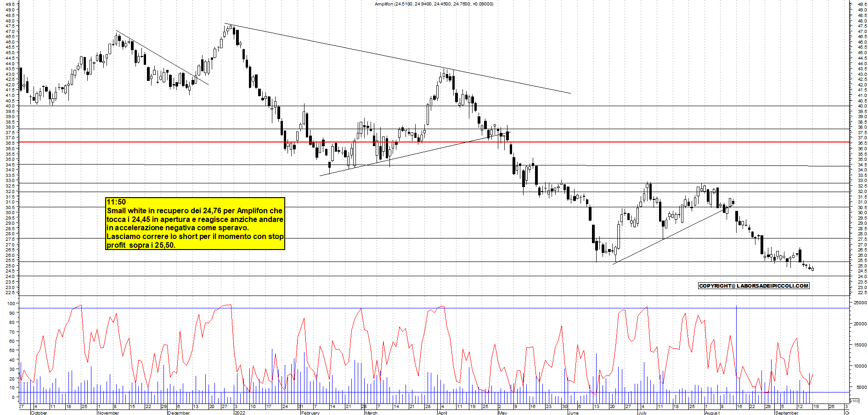Click the 'x100' volume multiplier label
Image resolution: width=868 pixels, height=415 pixels.
854,401
